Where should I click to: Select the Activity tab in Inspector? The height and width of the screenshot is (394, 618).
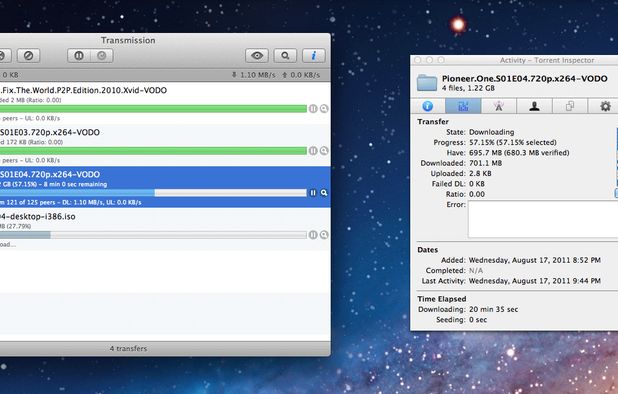[x=463, y=106]
